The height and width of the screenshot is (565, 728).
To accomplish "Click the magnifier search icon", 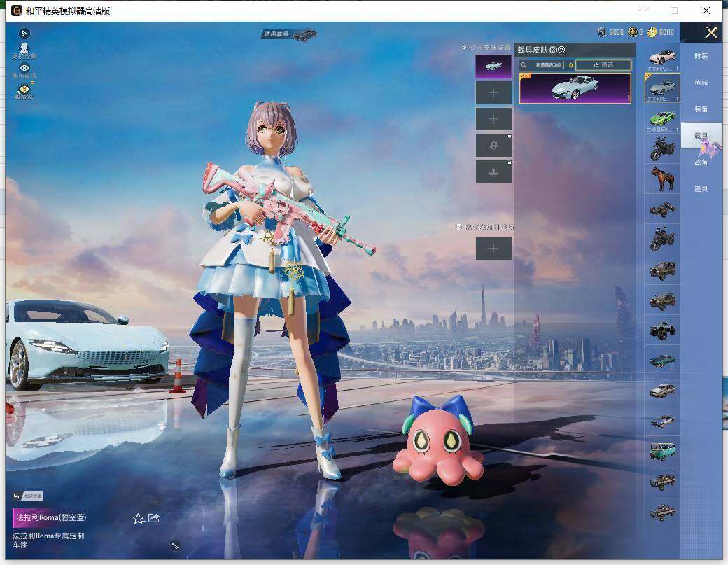I will click(524, 65).
